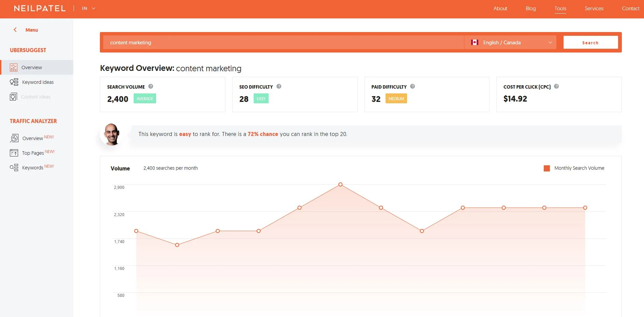644x317 pixels.
Task: Expand the English / Canada location dropdown
Action: (x=510, y=42)
